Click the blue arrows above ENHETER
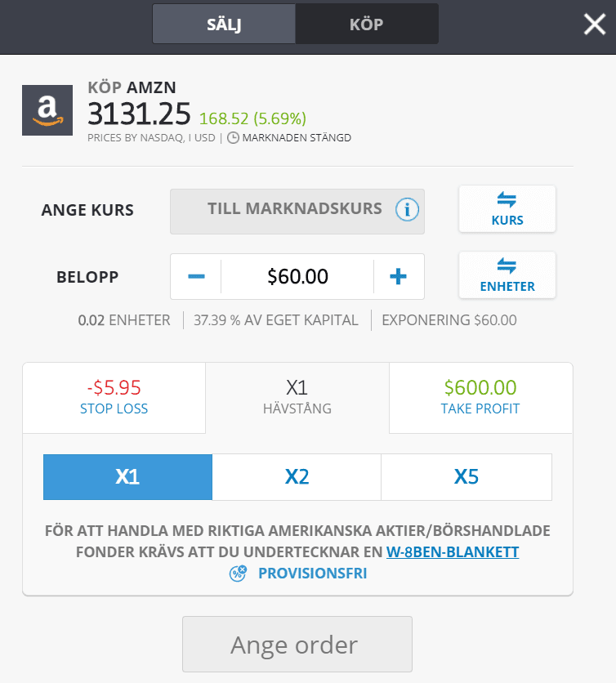Screen dimensions: 616x683 coord(507,266)
